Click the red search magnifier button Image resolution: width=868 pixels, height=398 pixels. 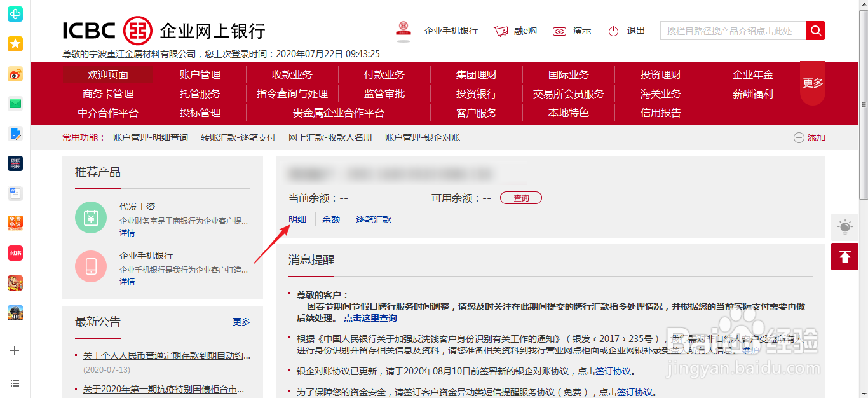coord(816,30)
